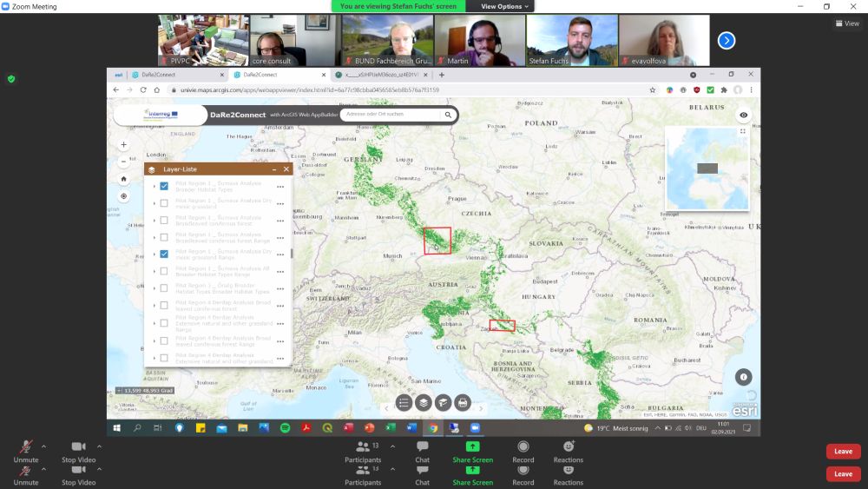The height and width of the screenshot is (489, 868).
Task: Check Region 1 Broadleaved coniferous forest layer
Action: coord(164,221)
